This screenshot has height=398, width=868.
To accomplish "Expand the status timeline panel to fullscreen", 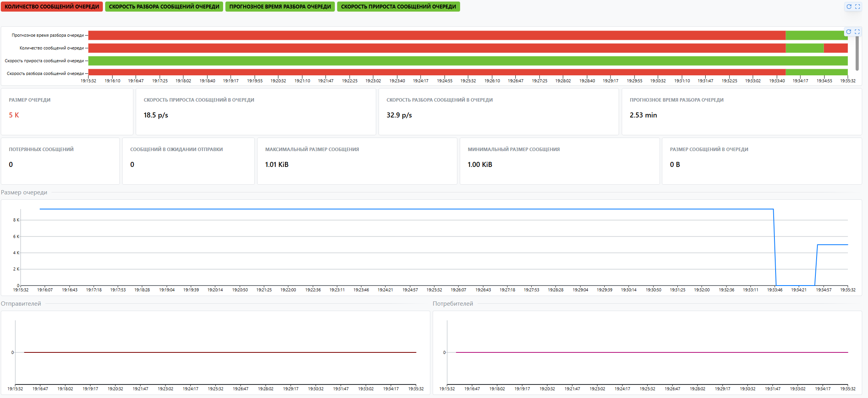I will click(857, 32).
